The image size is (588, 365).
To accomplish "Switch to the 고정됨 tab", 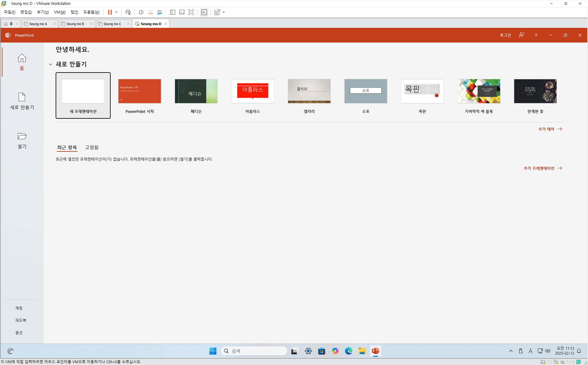I will 92,147.
